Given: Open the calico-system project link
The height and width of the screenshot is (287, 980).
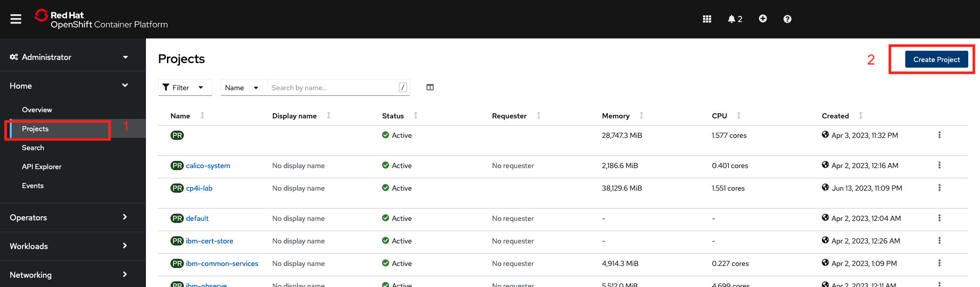Looking at the screenshot, I should coord(208,166).
